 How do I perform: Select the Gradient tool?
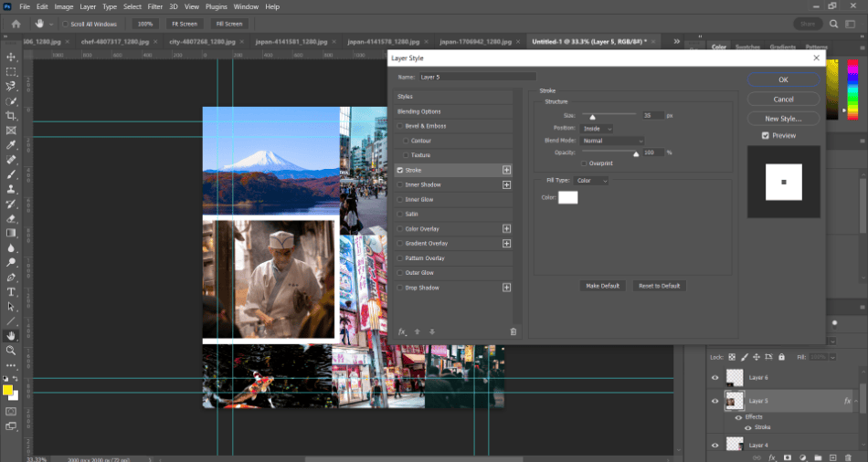(x=11, y=233)
